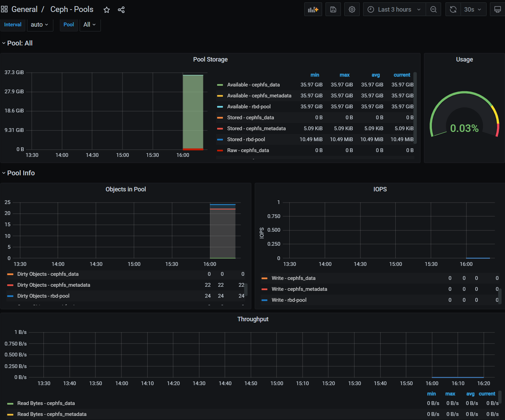
Task: Open dashboard settings gear
Action: [x=352, y=10]
